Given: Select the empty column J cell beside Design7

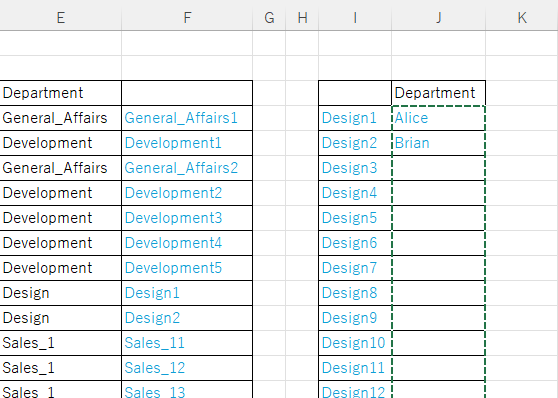Looking at the screenshot, I should (438, 268).
